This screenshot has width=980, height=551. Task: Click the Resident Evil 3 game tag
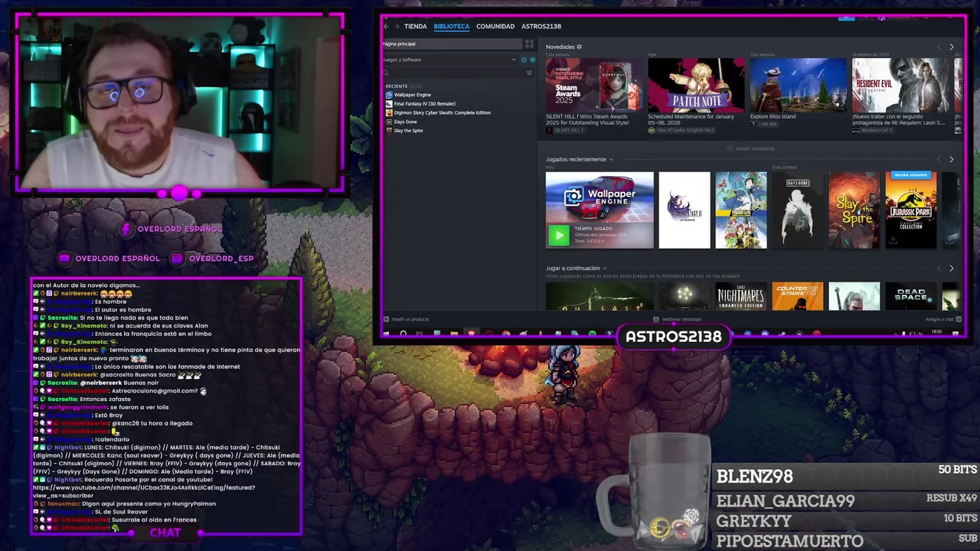[x=872, y=130]
